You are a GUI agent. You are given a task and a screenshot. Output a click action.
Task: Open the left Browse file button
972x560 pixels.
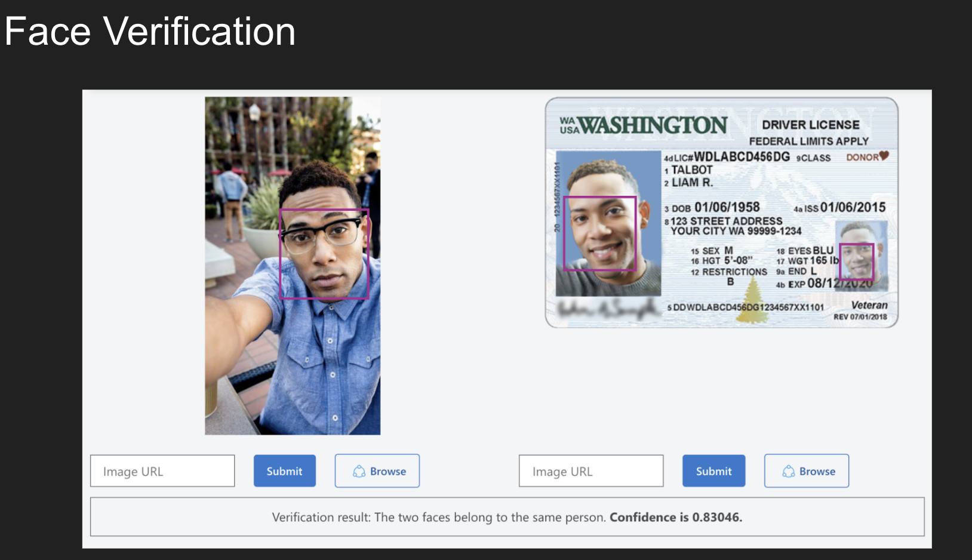pyautogui.click(x=377, y=471)
